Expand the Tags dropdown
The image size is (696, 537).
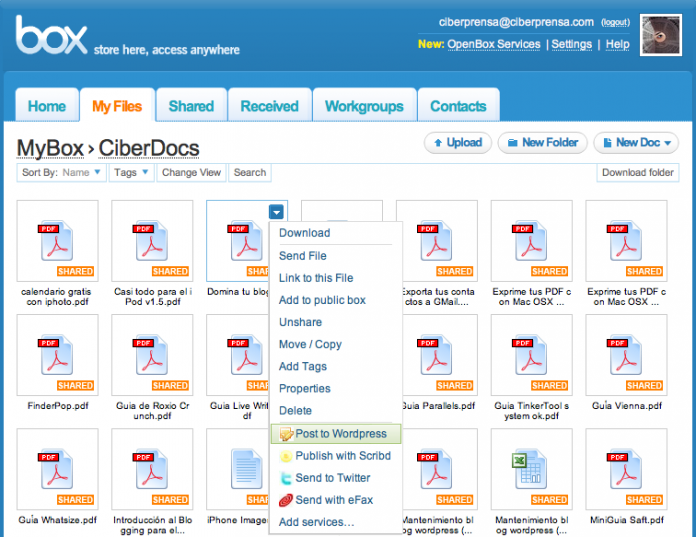[132, 173]
